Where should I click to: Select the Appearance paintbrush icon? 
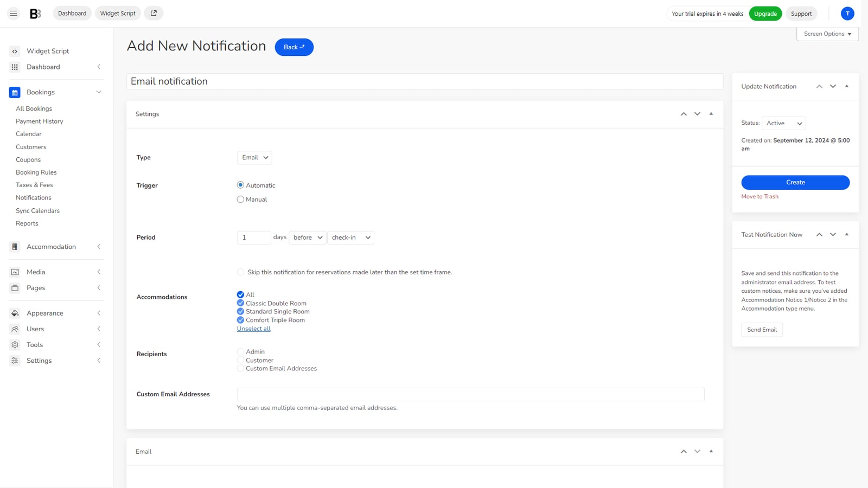click(14, 313)
